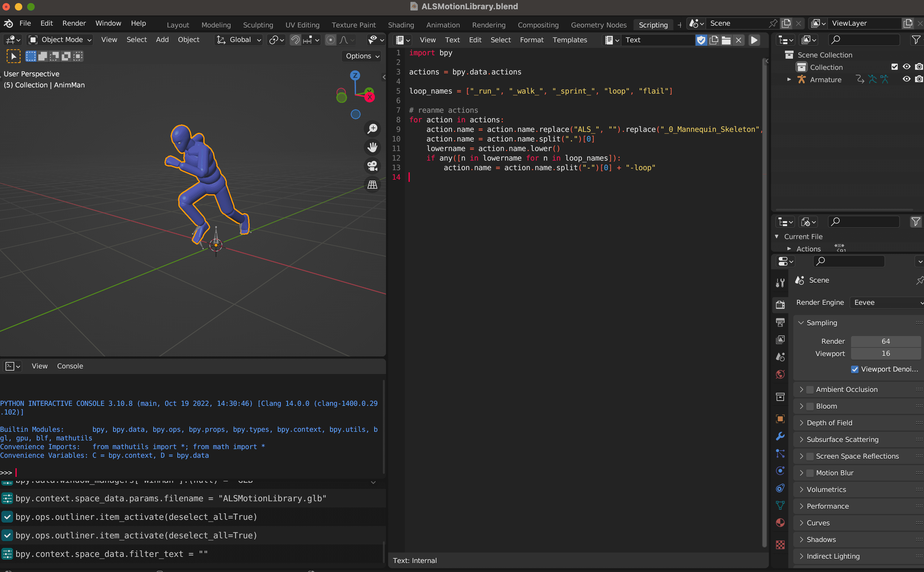Viewport: 924px width, 572px height.
Task: Open Modifier properties wrench tab
Action: click(x=780, y=436)
